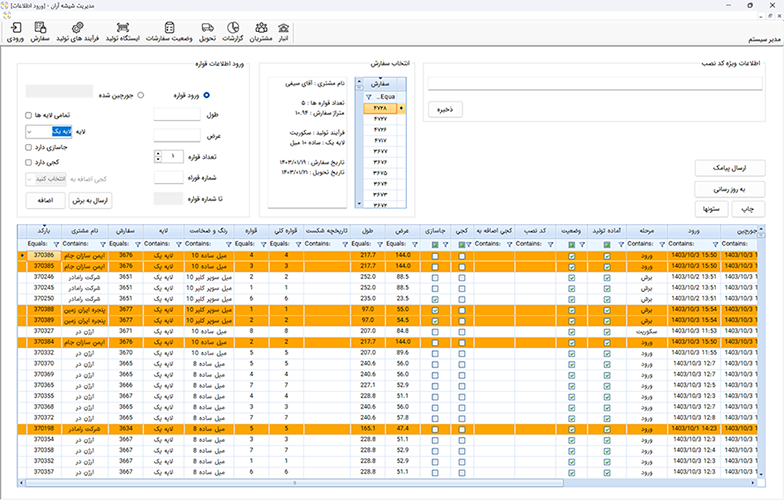Image resolution: width=784 pixels, height=500 pixels.
Task: Open ایستگاه تولید (Production Station) icon
Action: (x=124, y=32)
